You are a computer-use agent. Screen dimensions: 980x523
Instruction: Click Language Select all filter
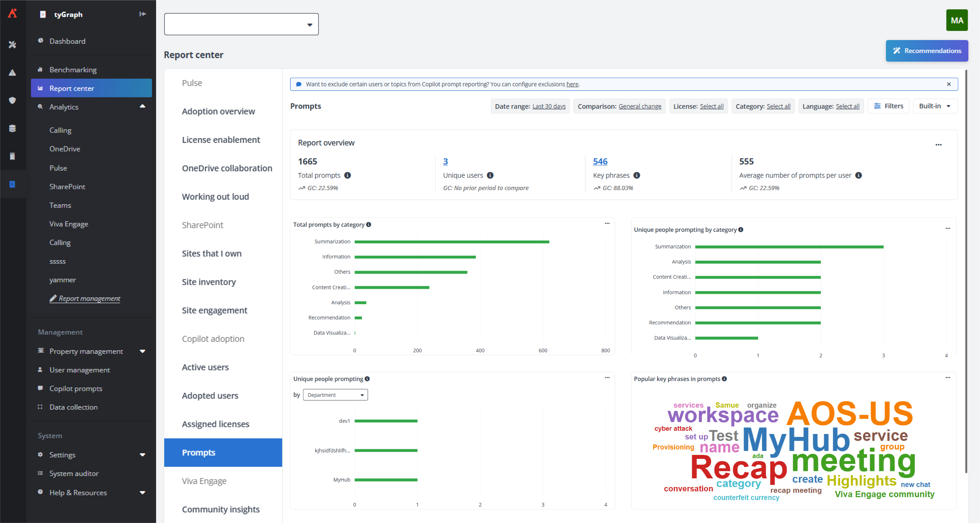click(847, 107)
